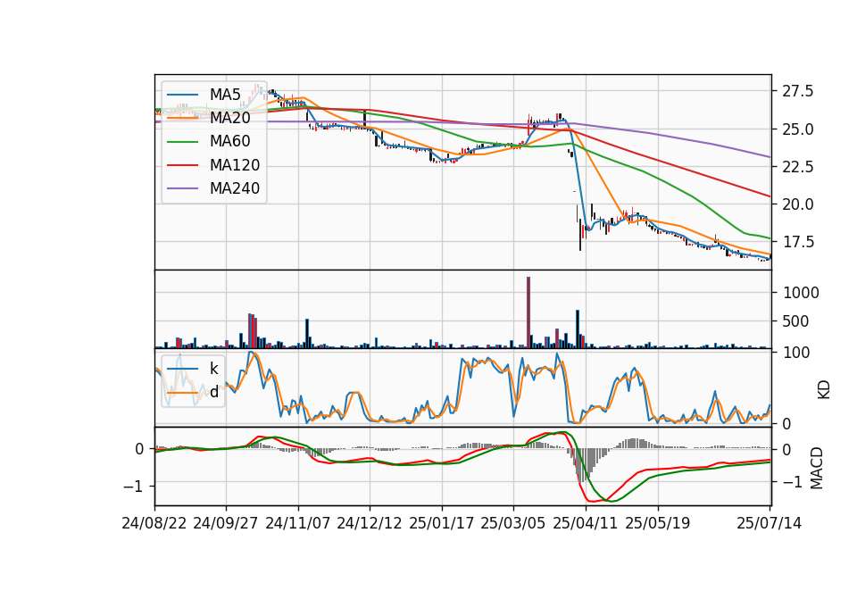Click the MA60 legend label

(x=229, y=141)
